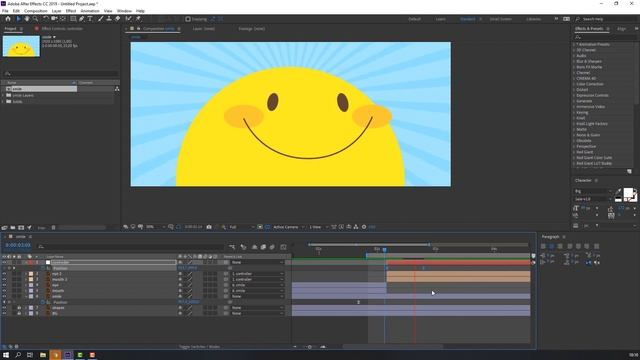Click the character fill color swatch
The height and width of the screenshot is (360, 640).
629,193
